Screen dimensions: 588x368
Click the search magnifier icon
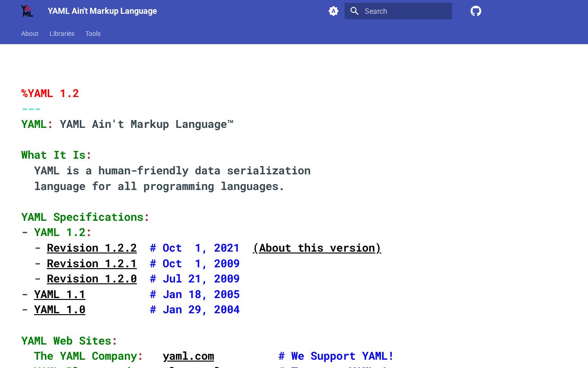coord(354,11)
